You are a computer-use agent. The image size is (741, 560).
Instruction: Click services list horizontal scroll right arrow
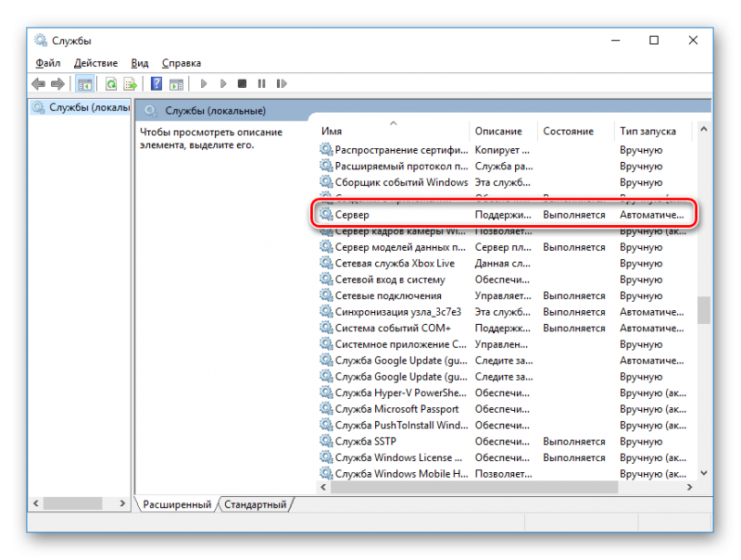[x=689, y=487]
